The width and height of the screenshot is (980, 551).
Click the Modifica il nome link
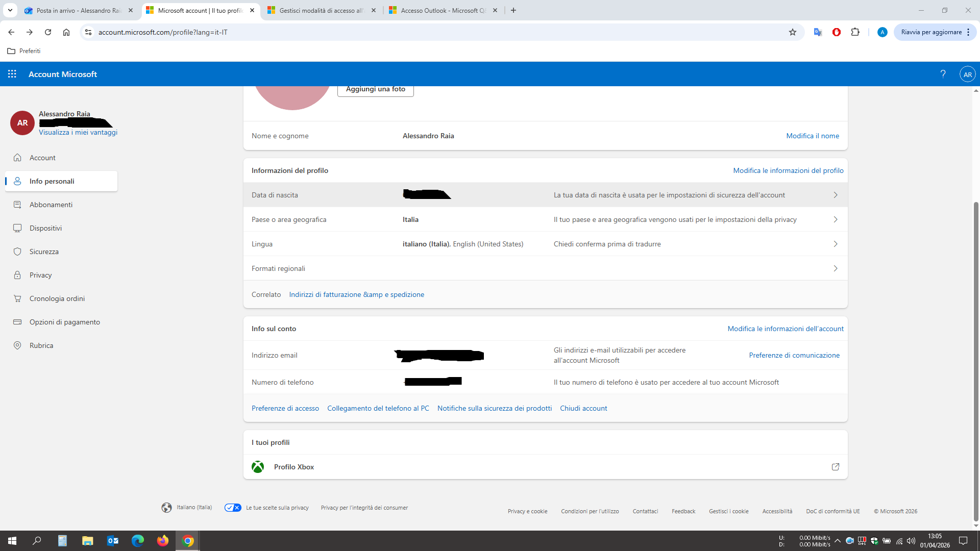click(x=813, y=136)
